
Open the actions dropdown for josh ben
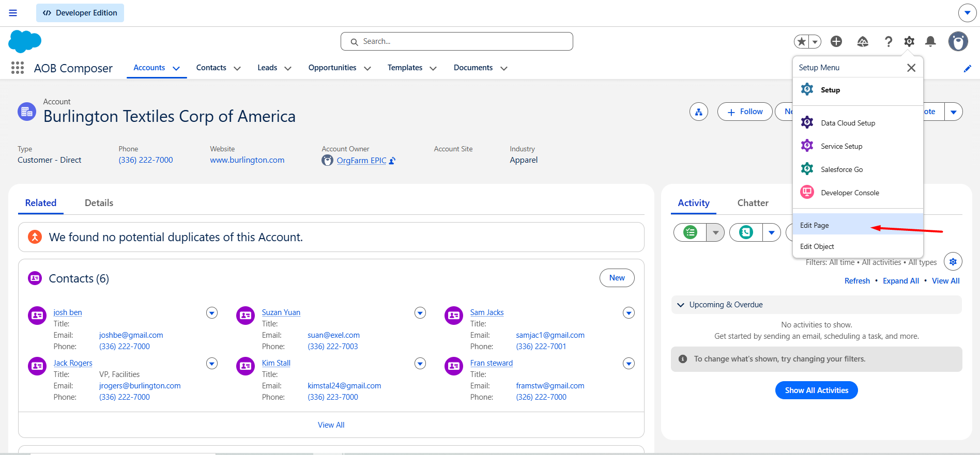212,312
